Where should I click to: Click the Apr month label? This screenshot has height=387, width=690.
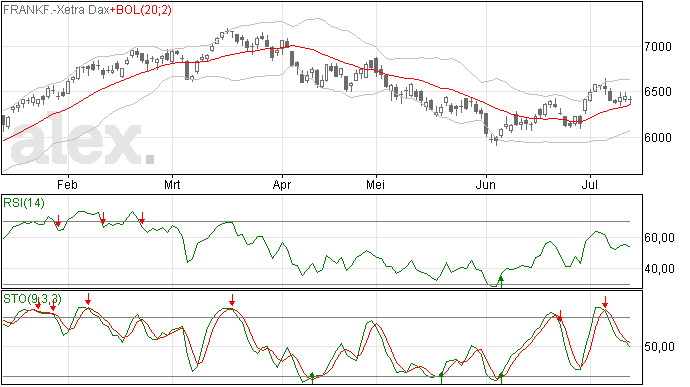(x=282, y=184)
